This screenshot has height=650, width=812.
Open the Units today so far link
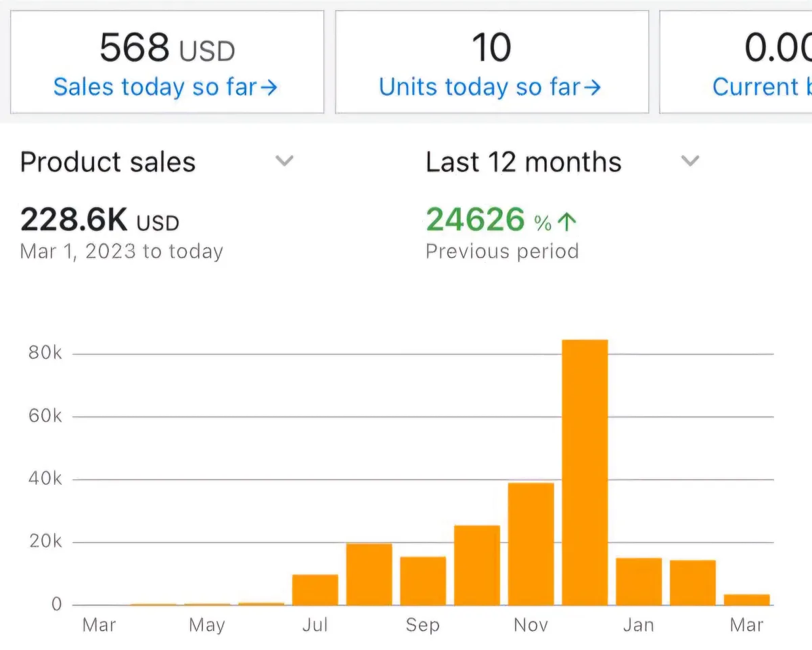click(489, 87)
